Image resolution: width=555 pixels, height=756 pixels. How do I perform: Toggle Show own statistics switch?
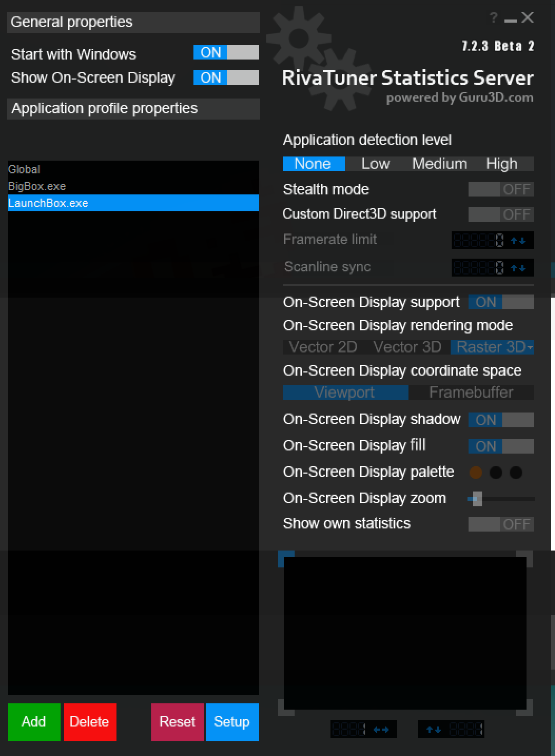[x=501, y=524]
